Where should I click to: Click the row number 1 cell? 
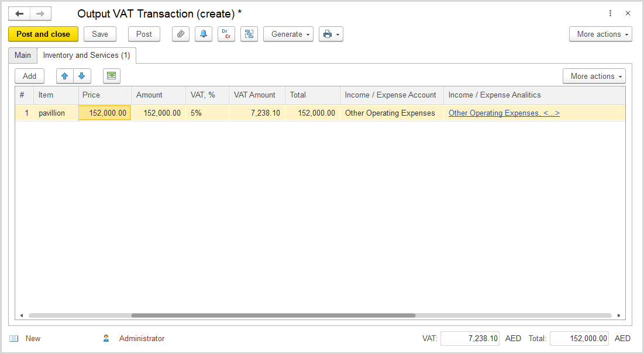(x=25, y=113)
